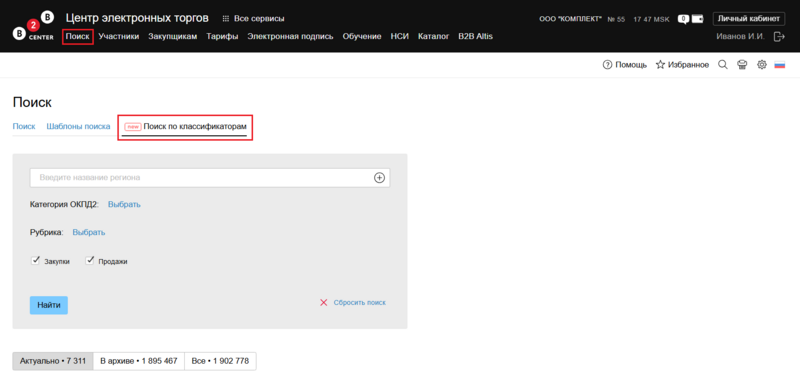
Task: Switch language via Russian flag icon
Action: (780, 65)
